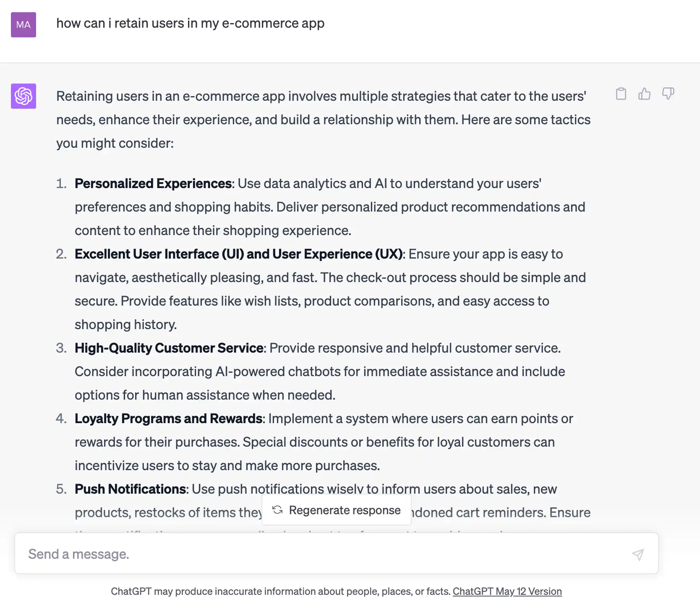Viewport: 700px width, 607px height.
Task: Click the intro paragraph starting 'Retaining users'
Action: (324, 120)
